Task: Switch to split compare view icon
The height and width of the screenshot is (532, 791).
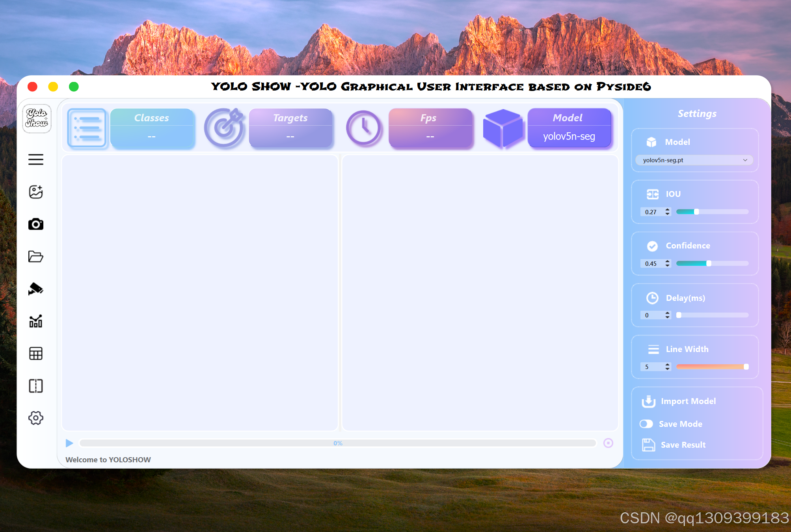Action: 36,386
